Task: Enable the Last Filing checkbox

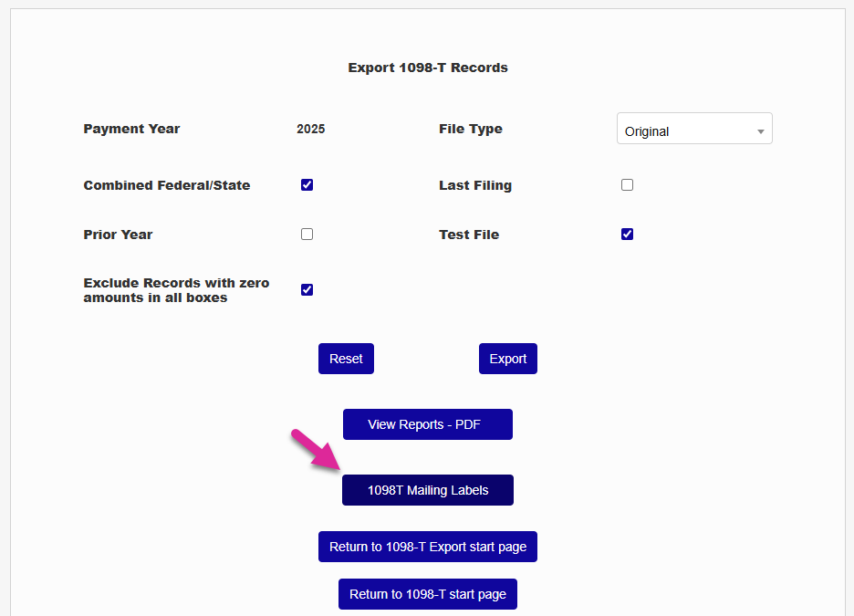Action: tap(627, 185)
